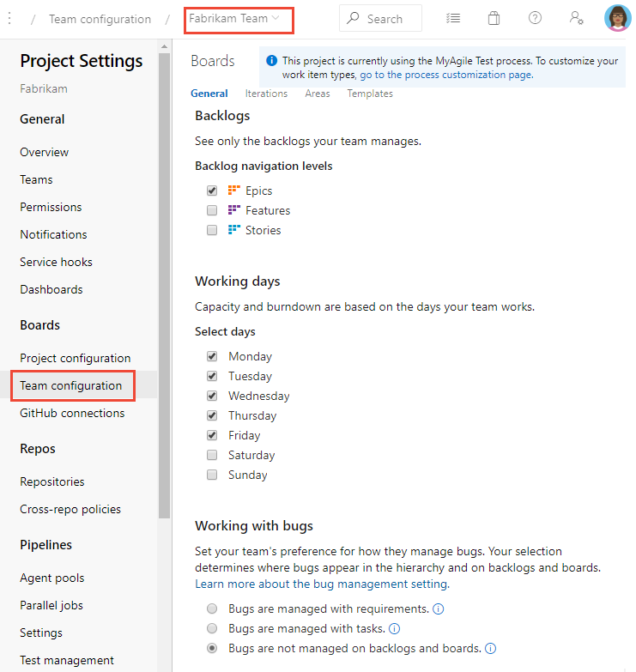Click info icon next to requirements option

(x=438, y=609)
